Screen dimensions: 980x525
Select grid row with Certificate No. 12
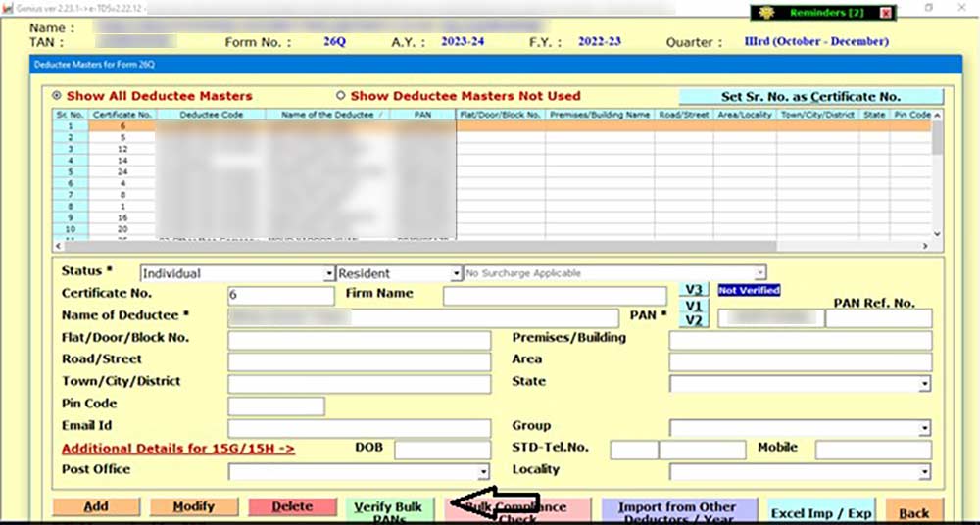click(x=493, y=149)
